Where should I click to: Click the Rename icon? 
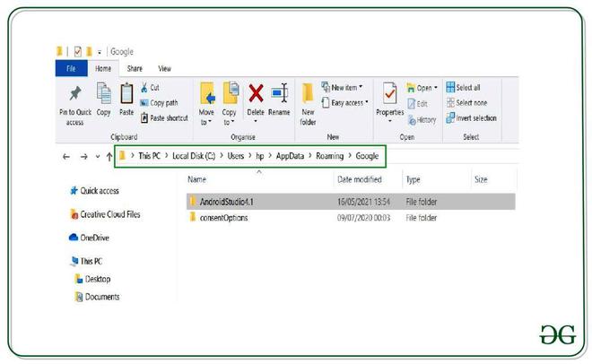(x=279, y=92)
